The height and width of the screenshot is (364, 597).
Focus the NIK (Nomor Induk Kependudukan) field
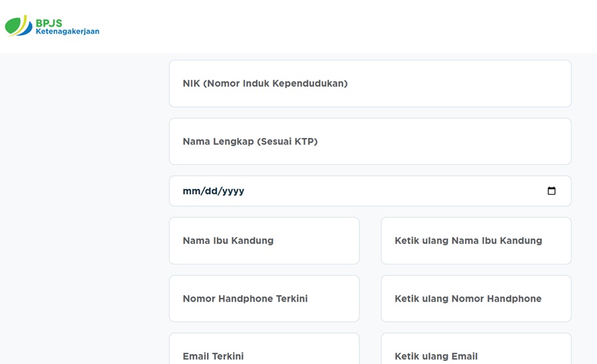click(x=370, y=84)
